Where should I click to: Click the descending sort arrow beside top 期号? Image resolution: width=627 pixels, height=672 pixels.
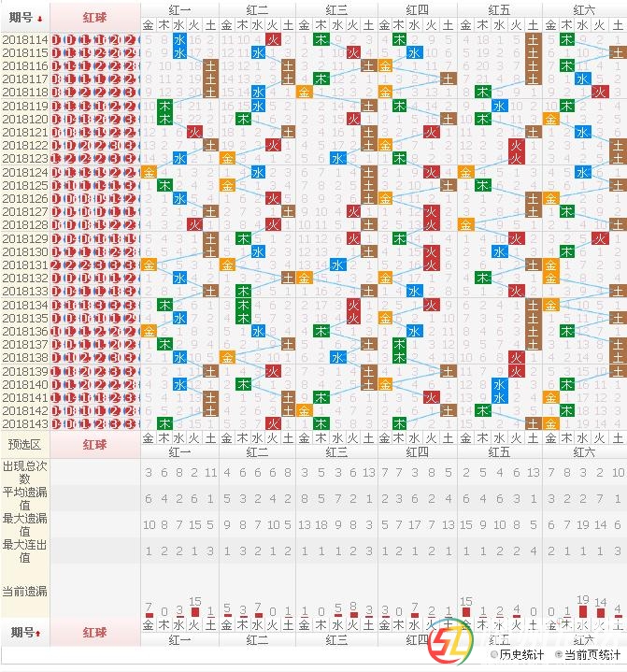tap(39, 17)
